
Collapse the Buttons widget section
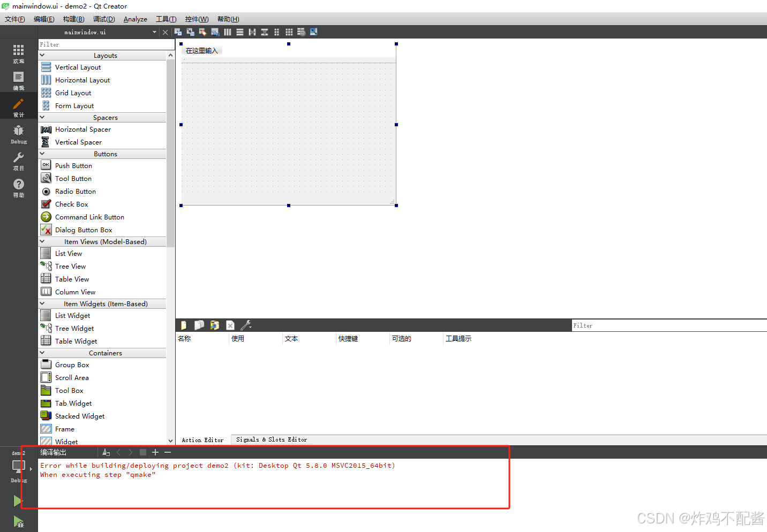(42, 154)
